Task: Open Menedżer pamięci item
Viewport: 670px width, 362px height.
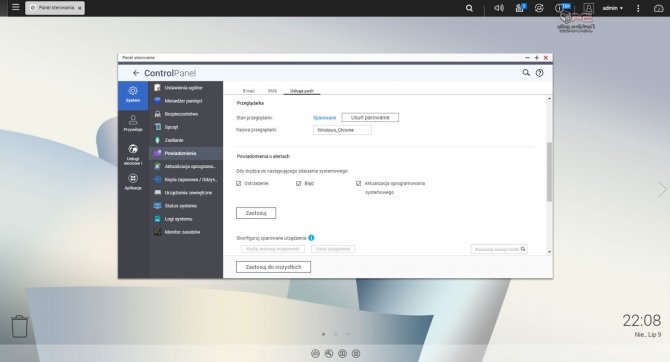Action: coord(186,101)
